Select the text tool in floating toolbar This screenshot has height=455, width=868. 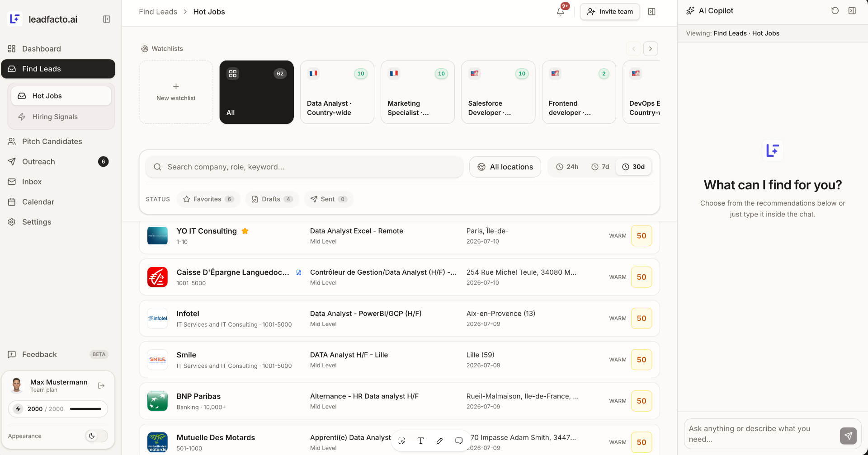(x=420, y=441)
